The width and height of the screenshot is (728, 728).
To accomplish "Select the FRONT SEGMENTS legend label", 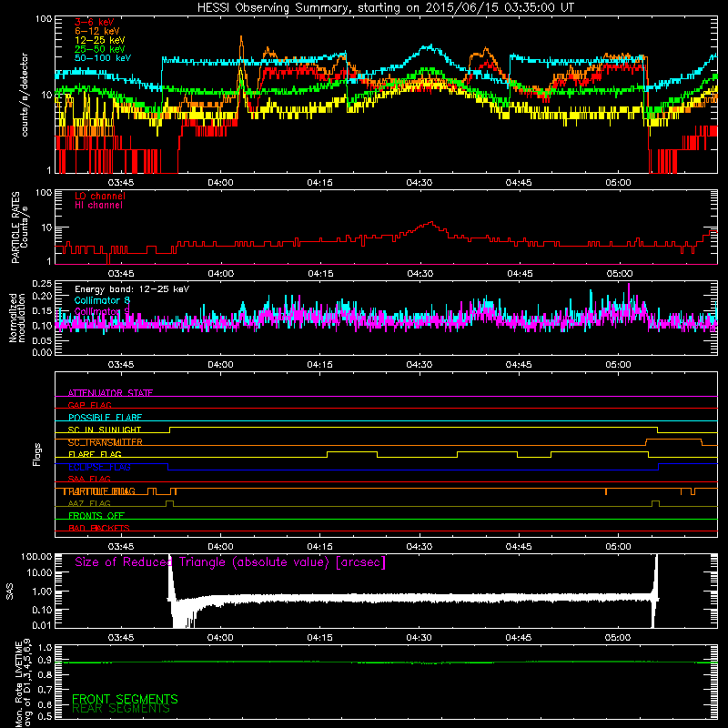I will (x=125, y=699).
